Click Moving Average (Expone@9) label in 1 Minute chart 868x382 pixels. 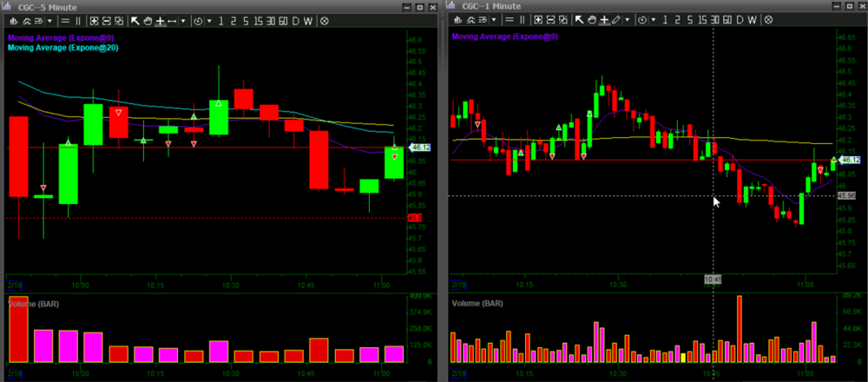click(x=504, y=37)
